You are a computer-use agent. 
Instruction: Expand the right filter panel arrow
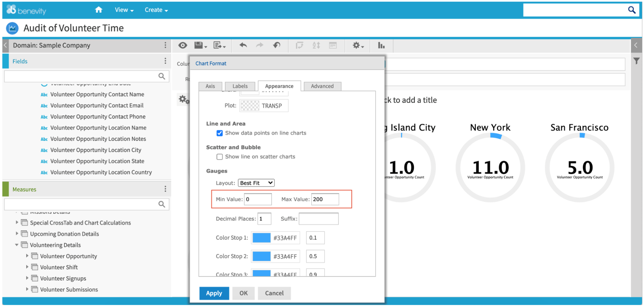[x=636, y=45]
